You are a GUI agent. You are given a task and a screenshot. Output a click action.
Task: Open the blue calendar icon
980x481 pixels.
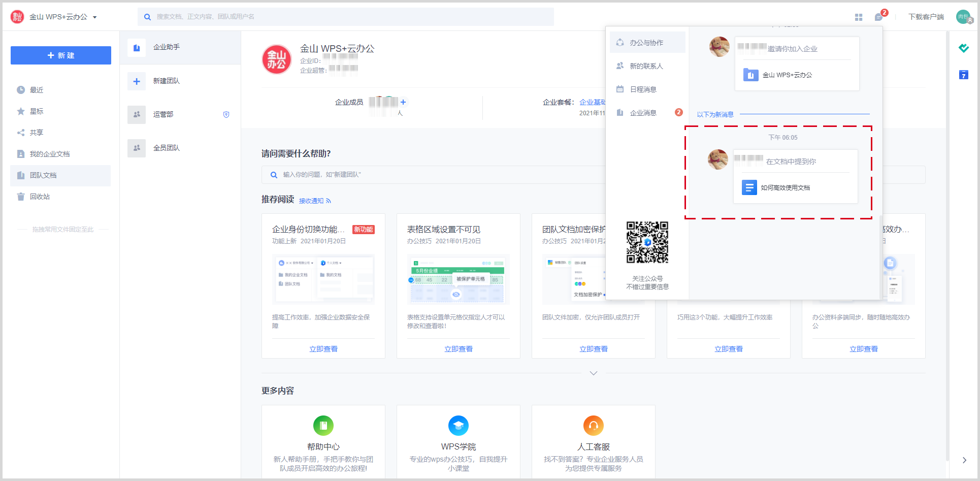click(963, 75)
